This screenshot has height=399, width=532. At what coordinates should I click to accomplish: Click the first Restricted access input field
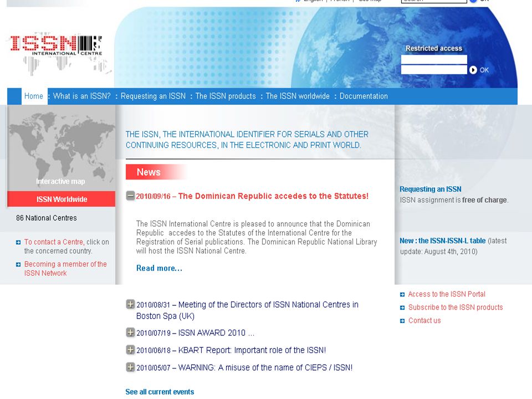point(434,60)
